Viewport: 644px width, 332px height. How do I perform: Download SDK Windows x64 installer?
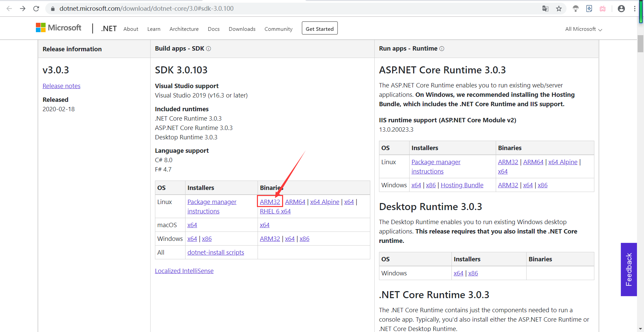point(192,239)
